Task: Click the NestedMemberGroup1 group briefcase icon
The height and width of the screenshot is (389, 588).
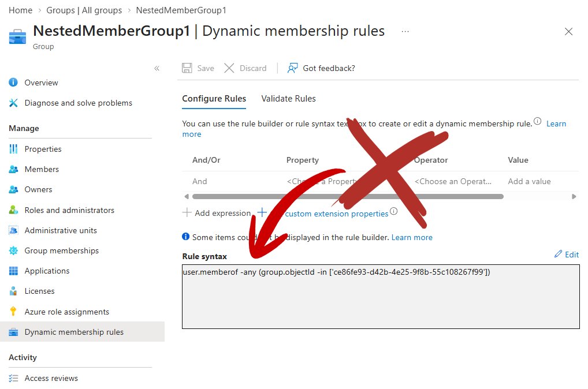Action: [x=17, y=37]
